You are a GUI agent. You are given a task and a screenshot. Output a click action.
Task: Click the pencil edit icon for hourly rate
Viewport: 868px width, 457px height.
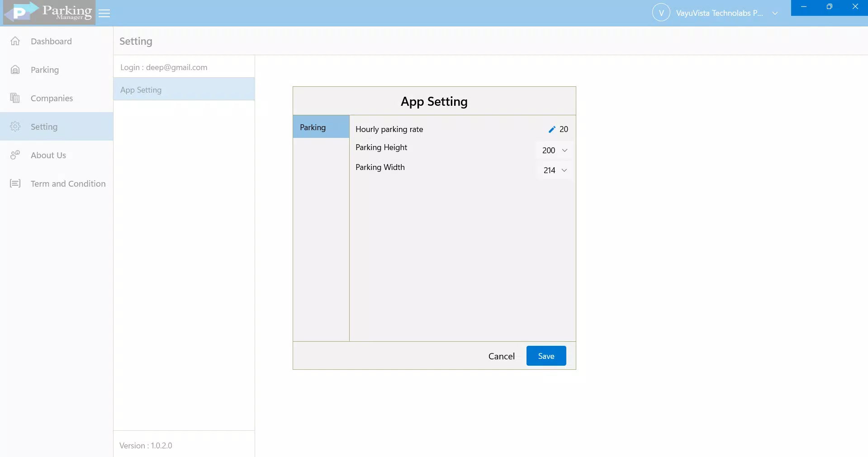click(552, 129)
